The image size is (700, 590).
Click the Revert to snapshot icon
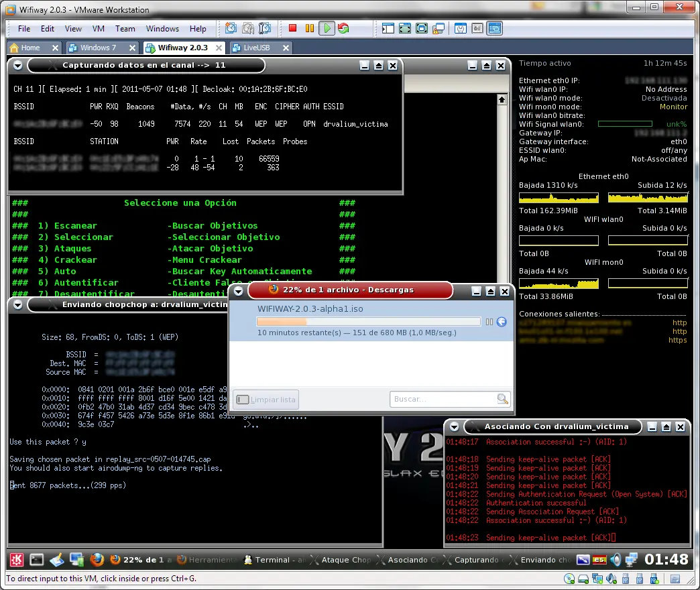point(248,28)
